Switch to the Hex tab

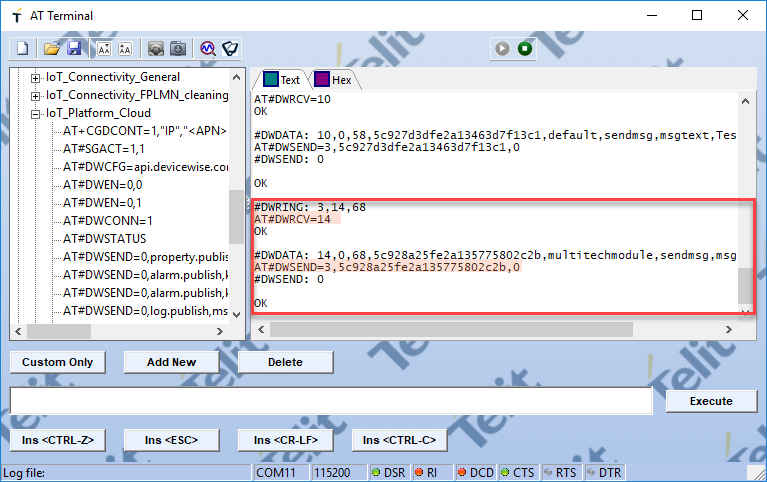(333, 80)
